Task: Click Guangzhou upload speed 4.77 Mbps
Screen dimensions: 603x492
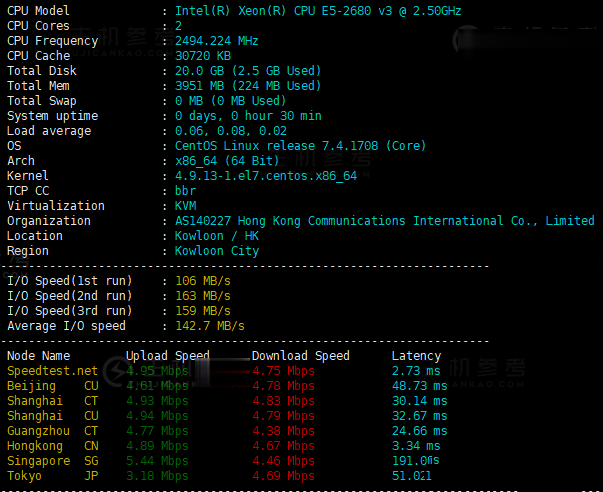Action: point(157,431)
